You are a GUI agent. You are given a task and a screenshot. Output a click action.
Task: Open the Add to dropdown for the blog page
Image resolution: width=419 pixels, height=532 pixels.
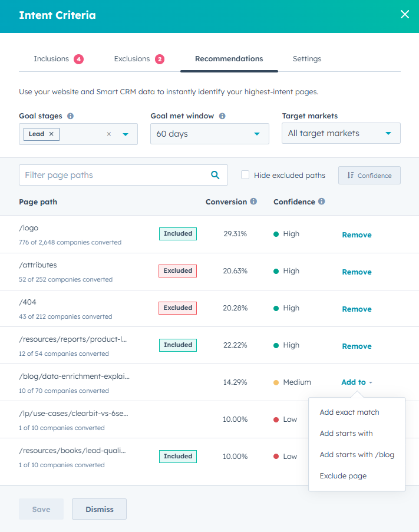tap(356, 382)
